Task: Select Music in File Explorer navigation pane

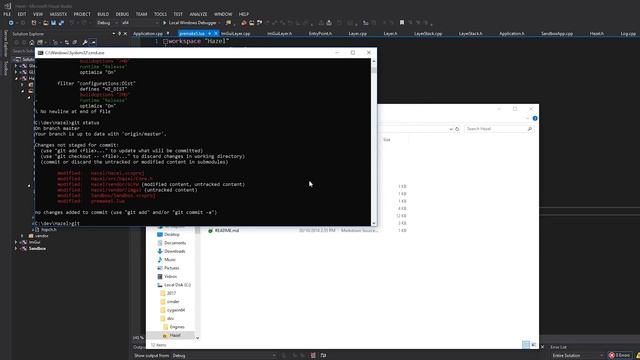Action: 170,260
